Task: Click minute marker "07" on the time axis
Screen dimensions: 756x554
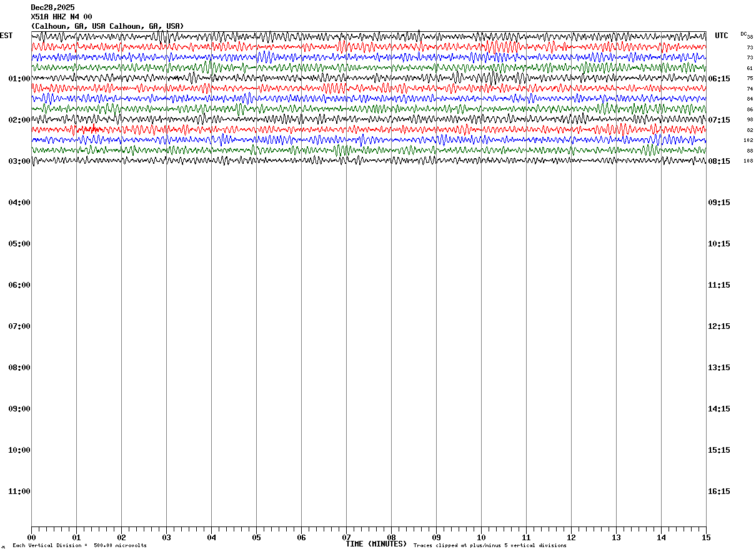Action: (346, 537)
